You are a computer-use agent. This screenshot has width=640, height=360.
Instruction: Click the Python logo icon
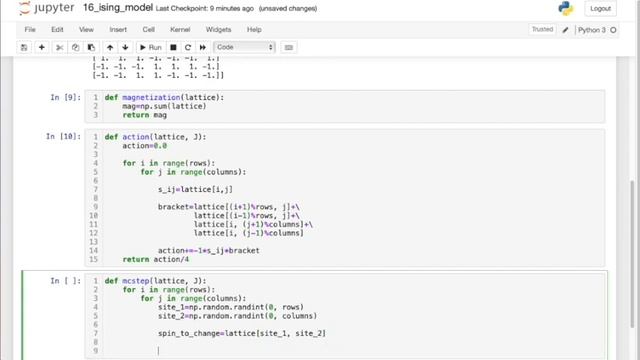(x=566, y=8)
